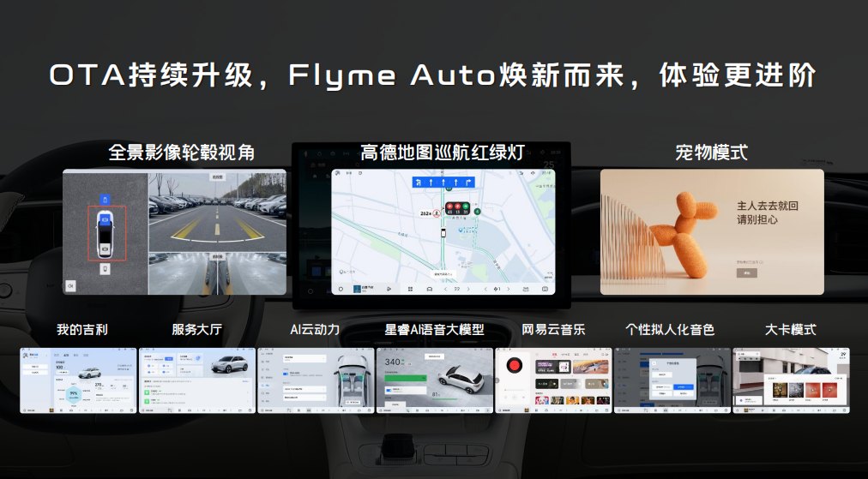
Task: Open the 星睿AI语音大模型 screen thumbnail
Action: [435, 380]
